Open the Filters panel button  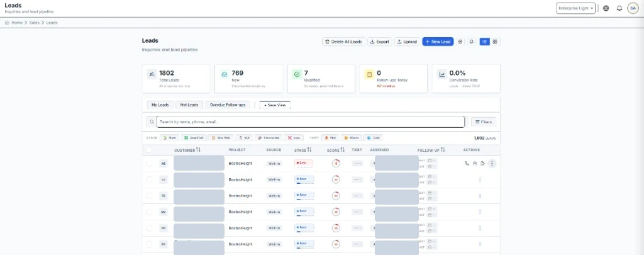484,122
